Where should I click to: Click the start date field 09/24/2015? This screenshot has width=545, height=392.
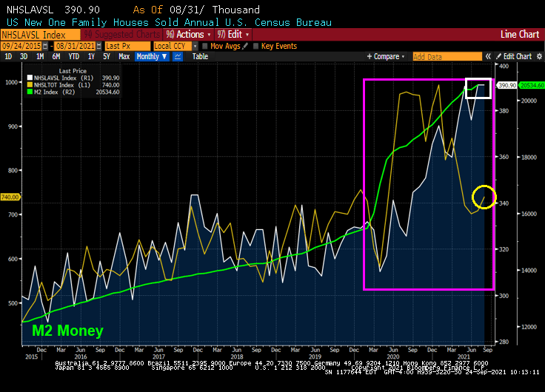(22, 46)
